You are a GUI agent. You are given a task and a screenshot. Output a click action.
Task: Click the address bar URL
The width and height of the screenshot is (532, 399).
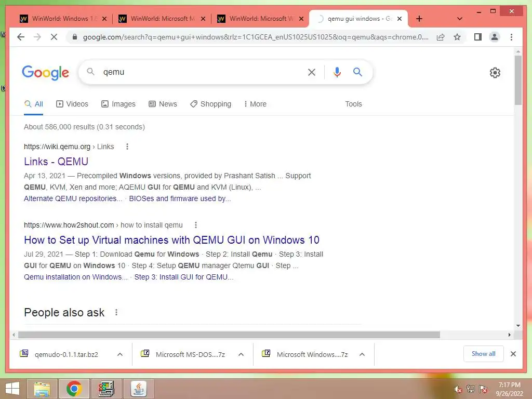click(x=256, y=37)
